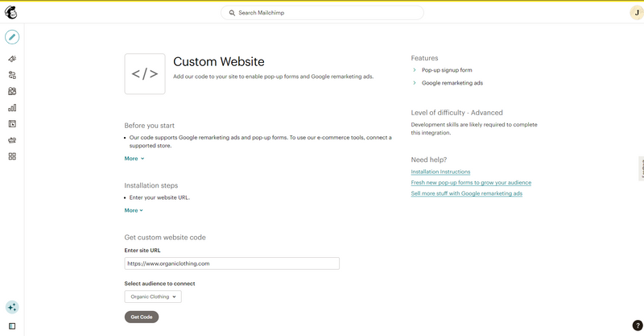This screenshot has height=336, width=644.
Task: Click Level of difficulty - Advanced text
Action: click(456, 113)
